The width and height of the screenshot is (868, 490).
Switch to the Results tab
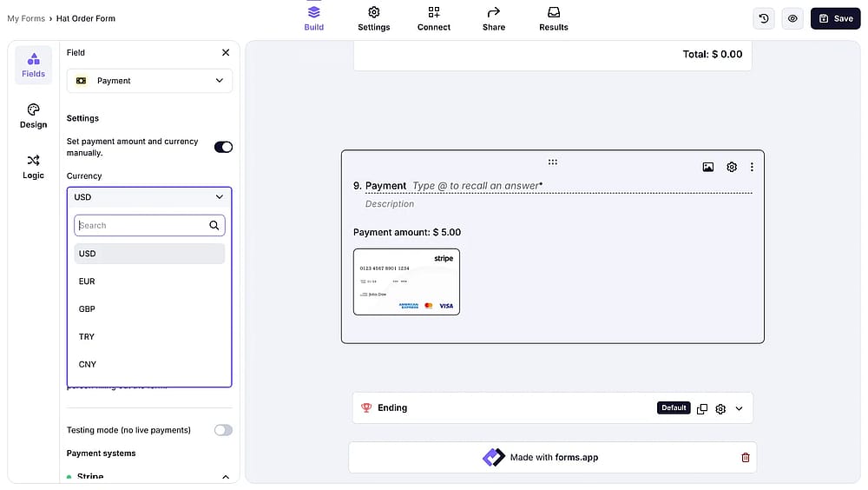point(554,18)
